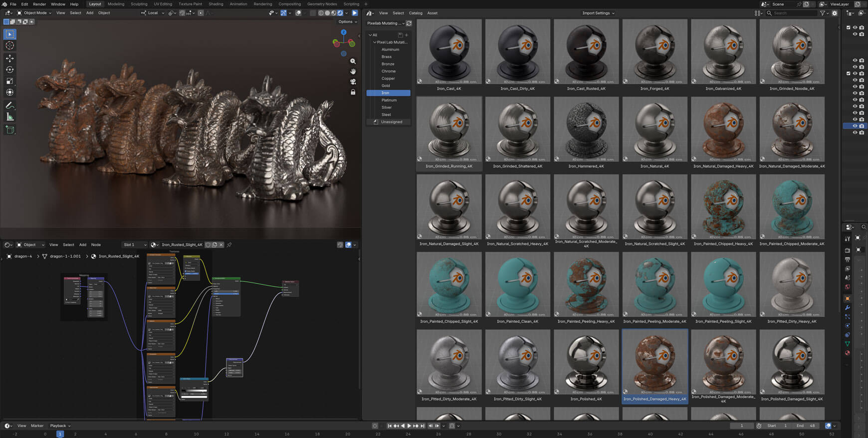Activate the Cursor tool
The image size is (868, 438).
point(9,45)
